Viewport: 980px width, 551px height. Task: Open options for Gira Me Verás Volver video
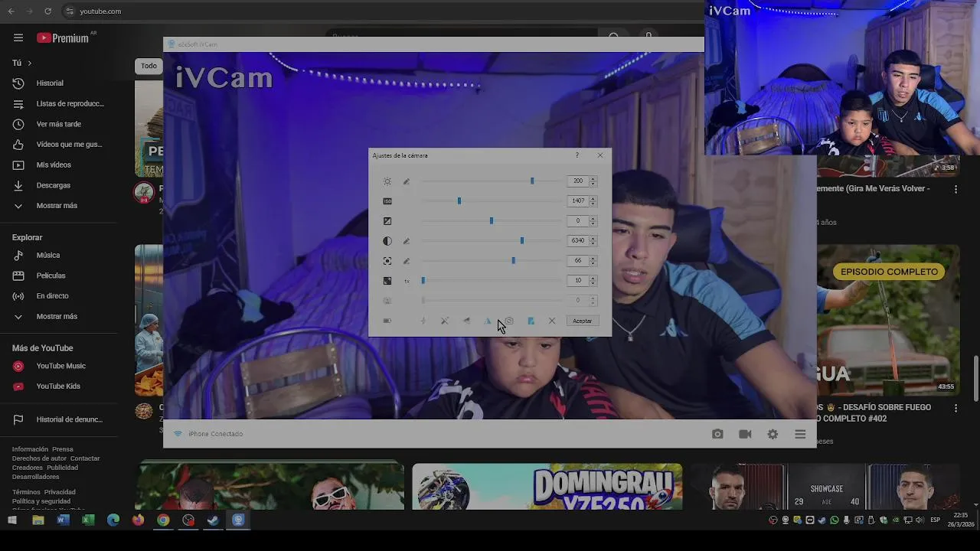click(x=955, y=189)
